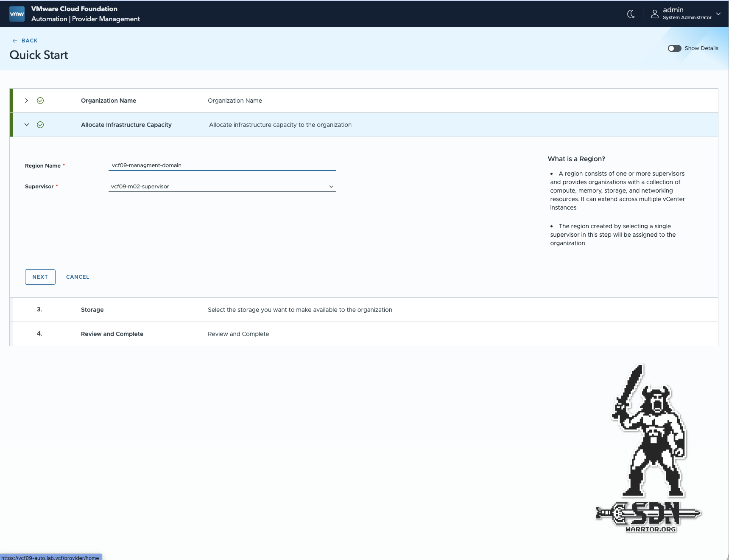
Task: Open the admin account menu chevron
Action: point(718,14)
